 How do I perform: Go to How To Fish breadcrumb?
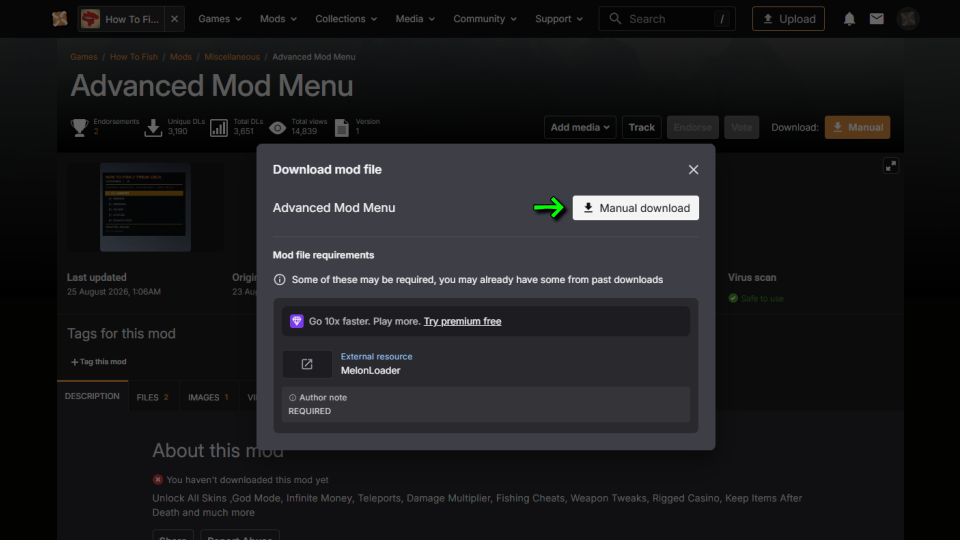coord(133,57)
